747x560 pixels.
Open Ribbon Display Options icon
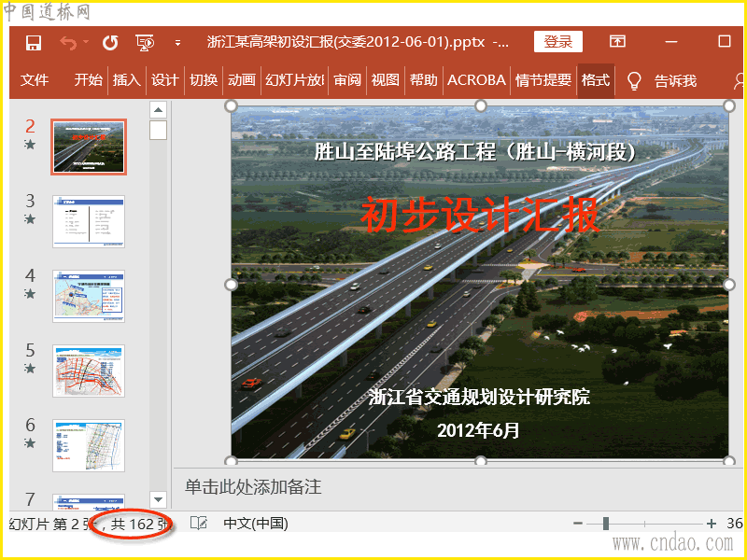click(617, 41)
